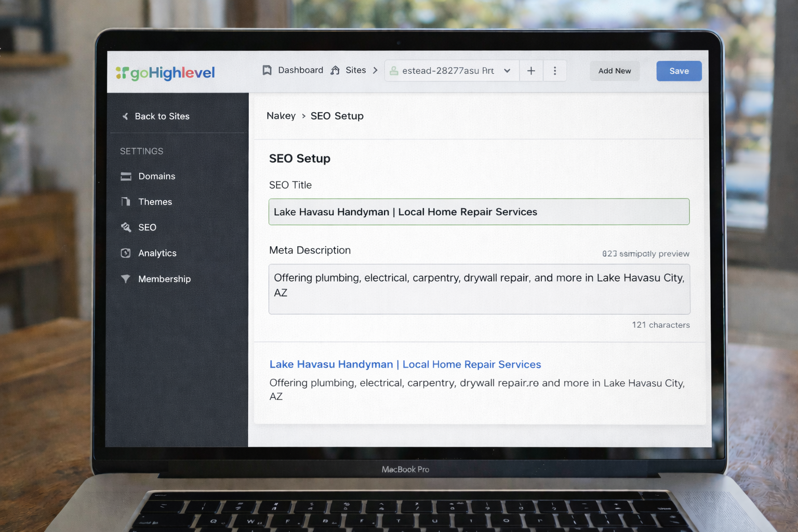Click the Add New button
Image resolution: width=798 pixels, height=532 pixels.
click(x=614, y=71)
